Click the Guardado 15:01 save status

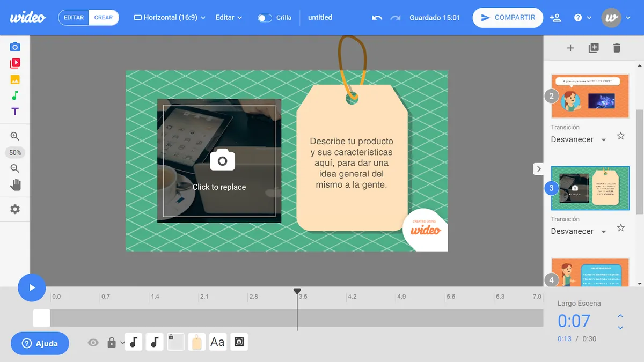(435, 18)
